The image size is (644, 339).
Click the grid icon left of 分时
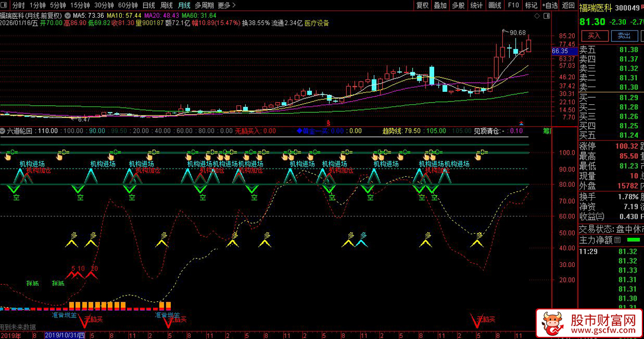click(4, 5)
